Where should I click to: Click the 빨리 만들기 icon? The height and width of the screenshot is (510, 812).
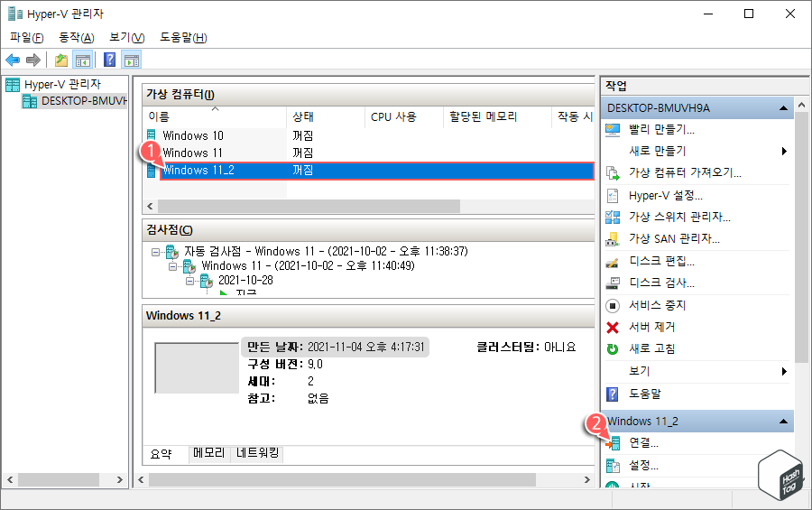tap(613, 130)
